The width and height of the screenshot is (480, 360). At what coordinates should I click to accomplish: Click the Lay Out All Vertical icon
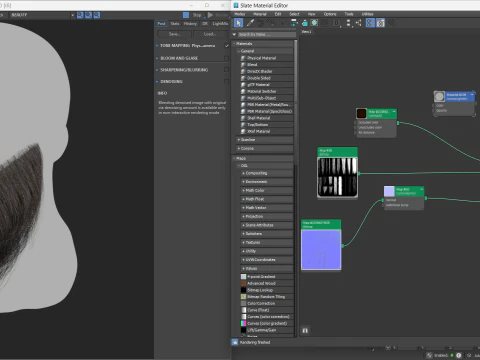pos(349,23)
